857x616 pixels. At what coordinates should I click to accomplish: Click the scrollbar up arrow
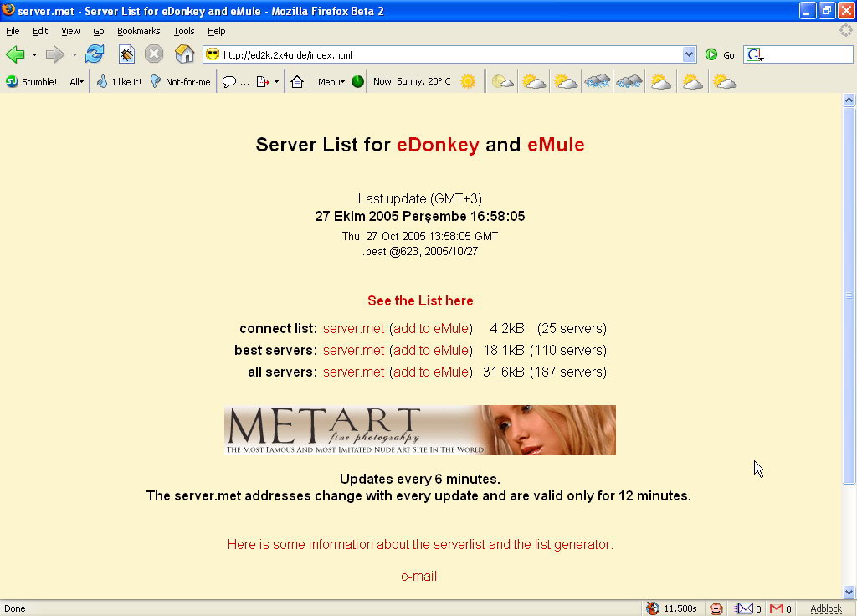point(849,100)
